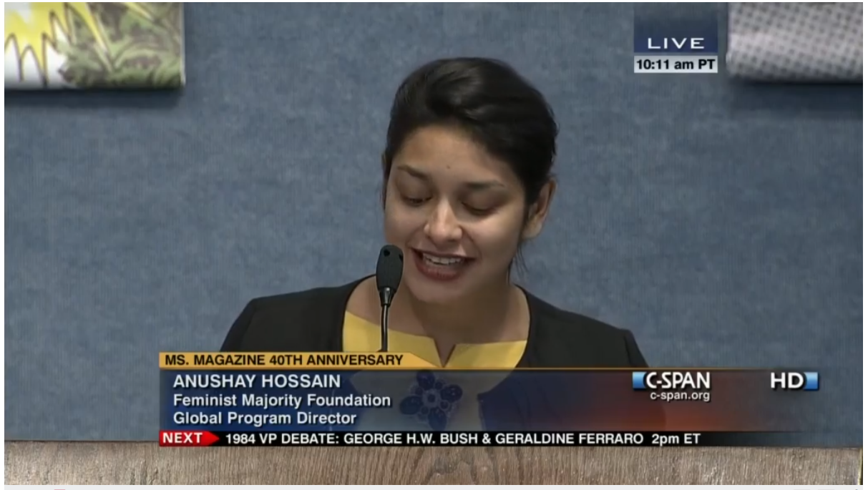
Task: Click the LIVE indicator
Action: 675,44
